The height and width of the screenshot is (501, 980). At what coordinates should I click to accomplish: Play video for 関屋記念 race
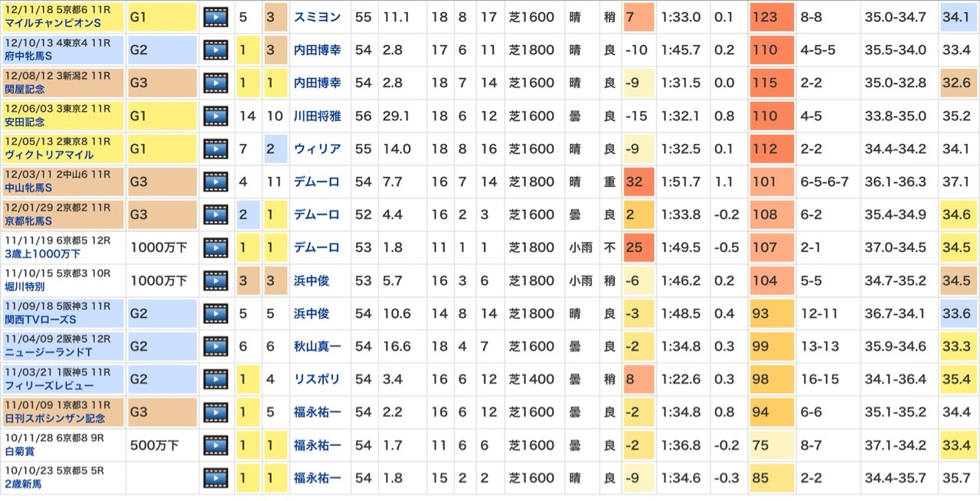[216, 83]
